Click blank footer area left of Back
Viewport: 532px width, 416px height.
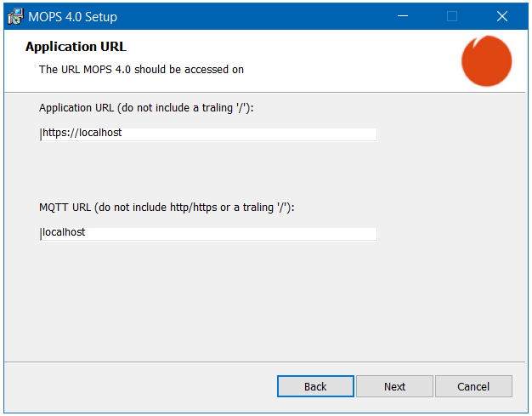(136, 386)
